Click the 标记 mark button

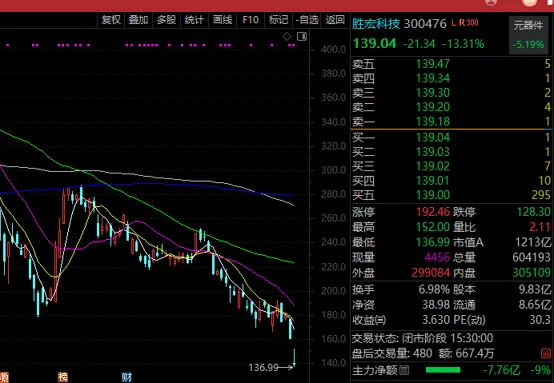pyautogui.click(x=278, y=20)
